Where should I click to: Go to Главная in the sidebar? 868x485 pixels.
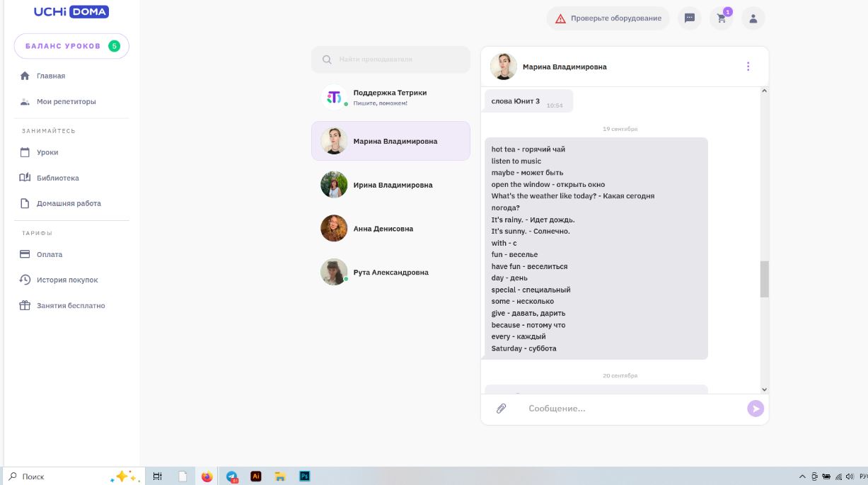(50, 76)
